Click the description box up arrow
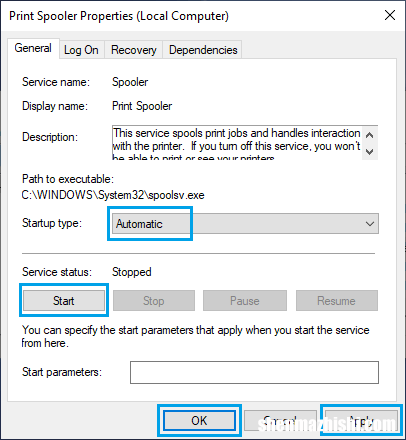The image size is (406, 440). pos(369,135)
